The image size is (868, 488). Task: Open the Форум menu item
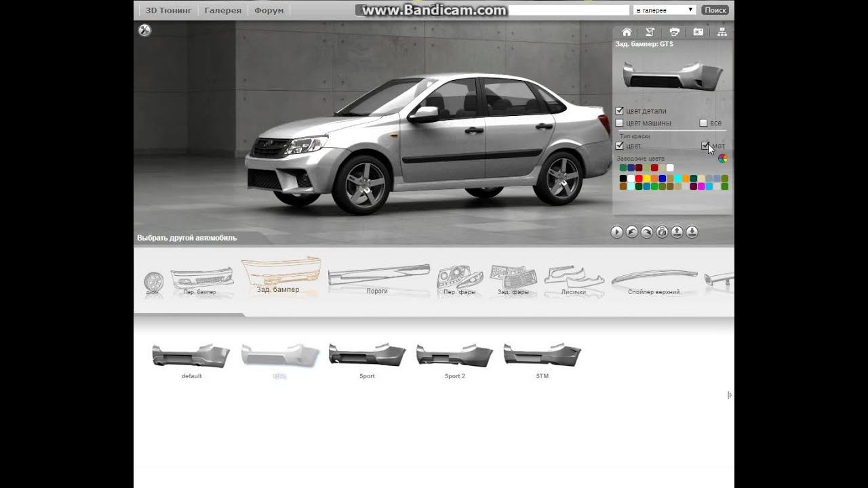pyautogui.click(x=269, y=10)
